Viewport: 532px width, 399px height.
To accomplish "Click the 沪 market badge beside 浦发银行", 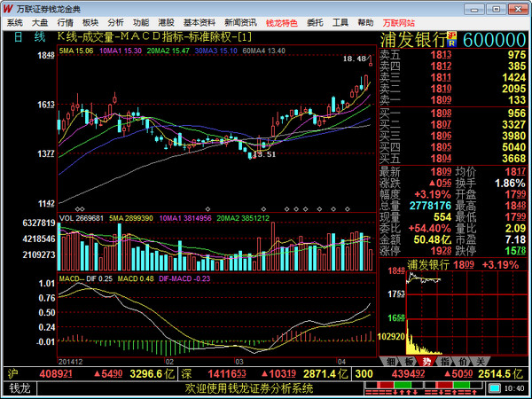I will coord(452,35).
